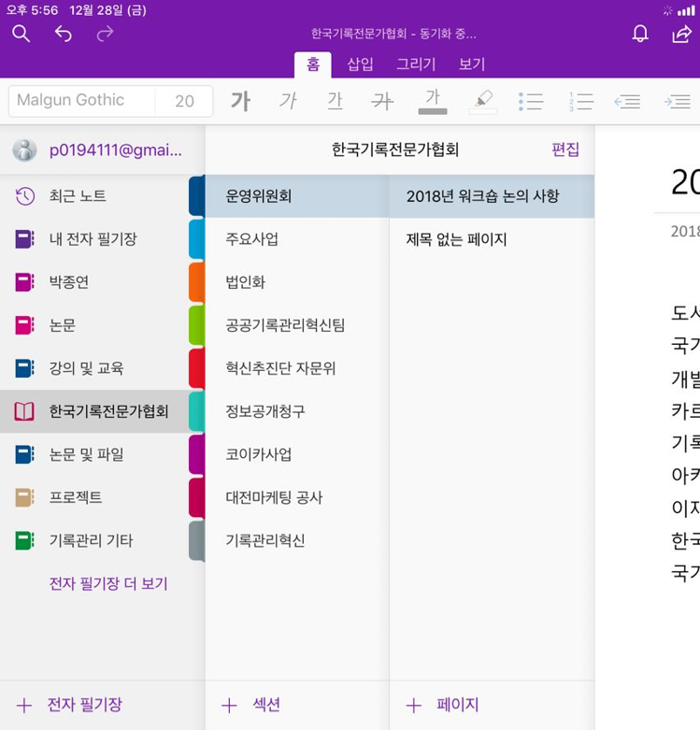Switch to the 홈 tab
The image size is (700, 730).
[313, 64]
